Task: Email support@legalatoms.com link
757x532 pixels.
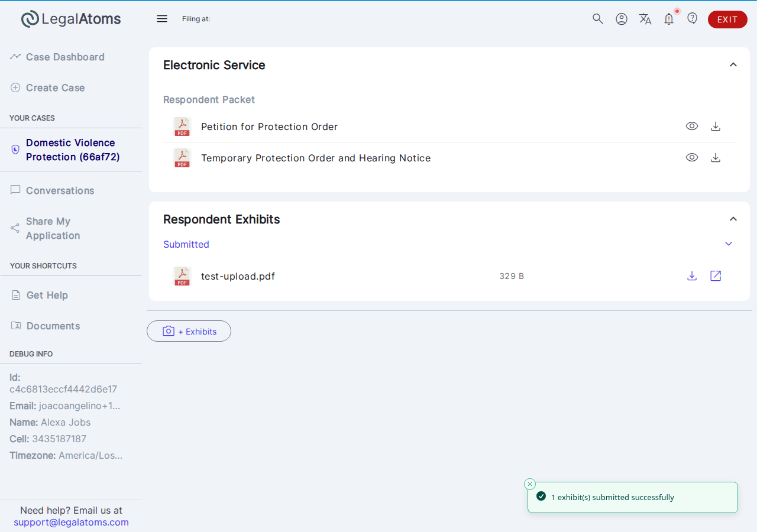Action: pyautogui.click(x=71, y=522)
